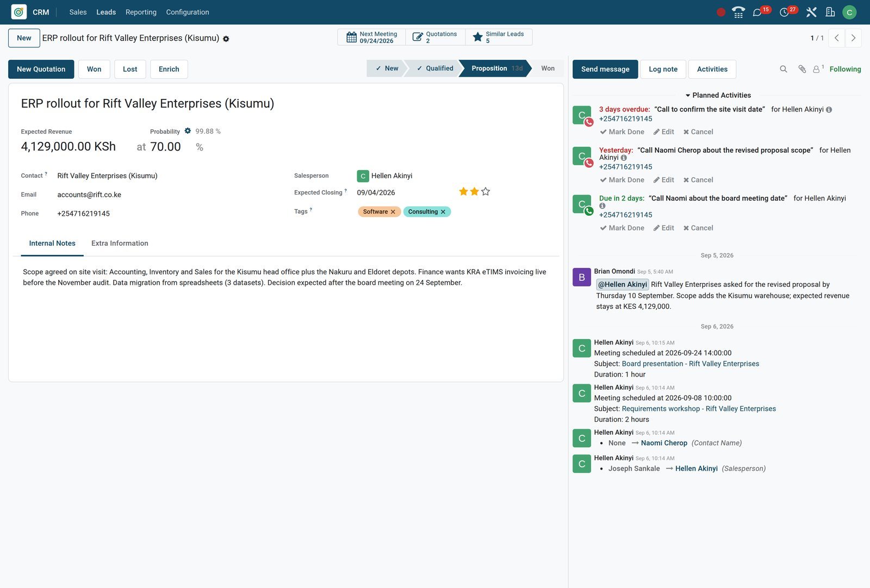
Task: Open the record actions gear icon
Action: 226,39
